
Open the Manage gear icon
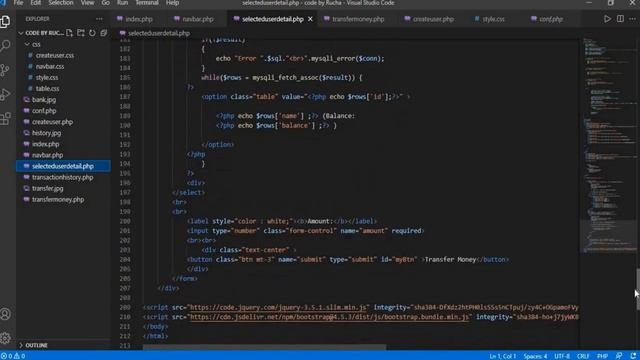pos(5,338)
